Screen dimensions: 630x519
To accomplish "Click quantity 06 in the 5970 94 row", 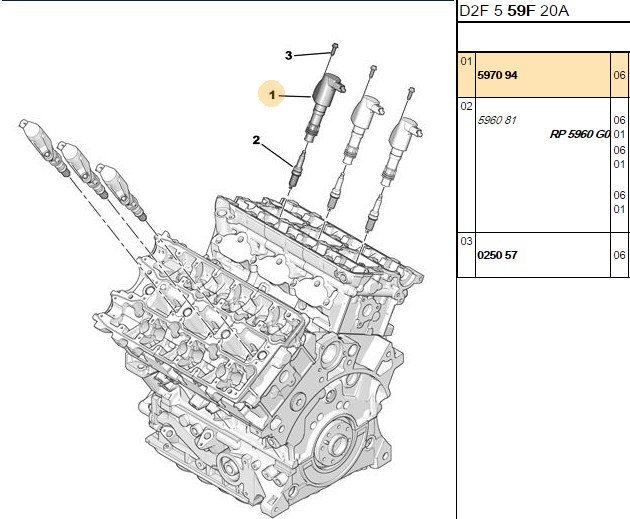I will pyautogui.click(x=620, y=75).
